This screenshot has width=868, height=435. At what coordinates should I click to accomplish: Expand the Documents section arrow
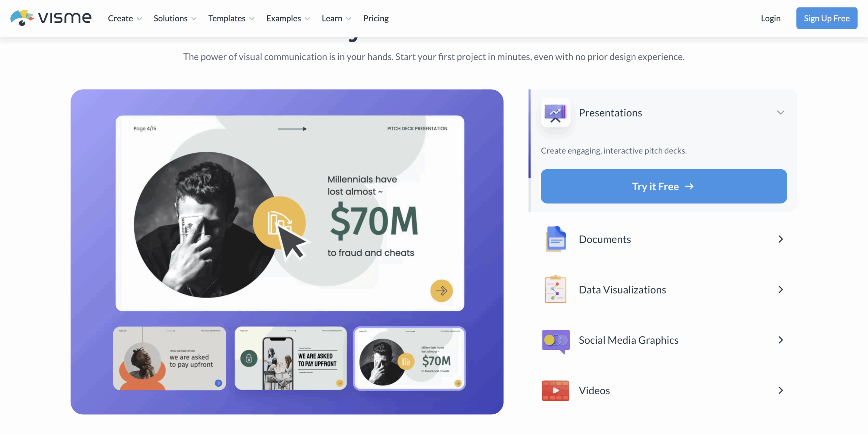781,239
